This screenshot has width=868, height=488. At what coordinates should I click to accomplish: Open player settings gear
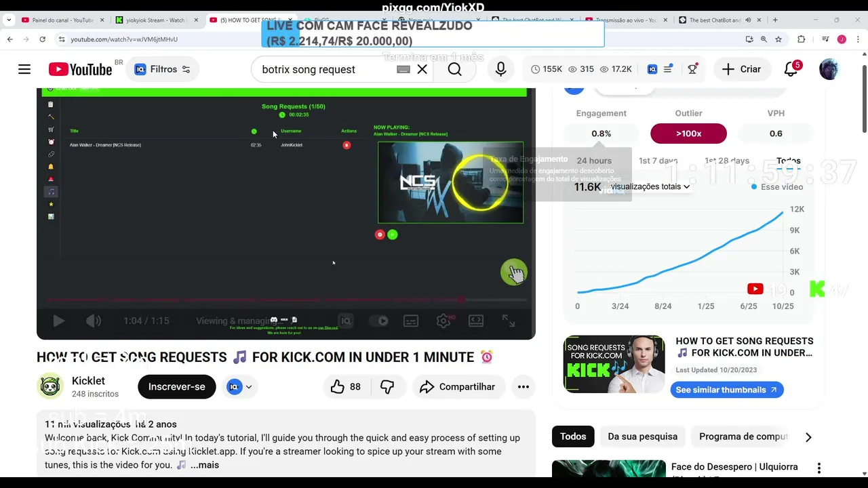[443, 321]
